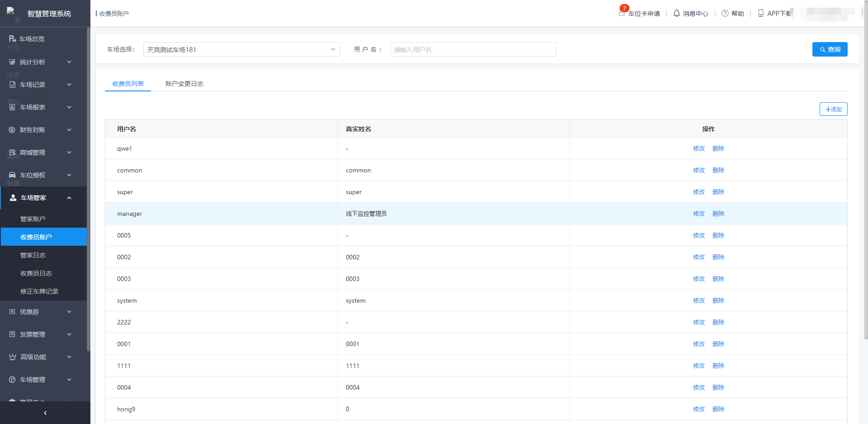Click the 帮助 question mark icon

pos(725,14)
